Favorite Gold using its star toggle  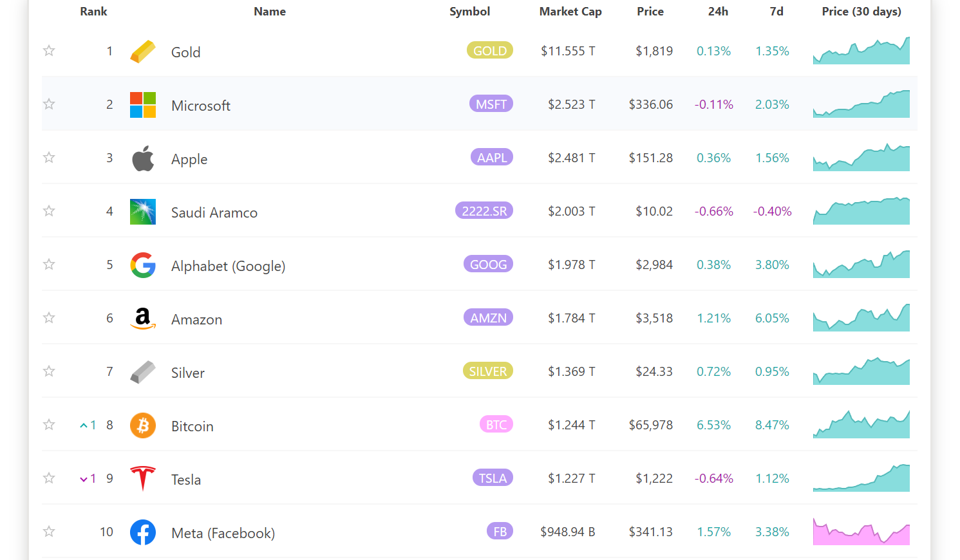[x=48, y=50]
